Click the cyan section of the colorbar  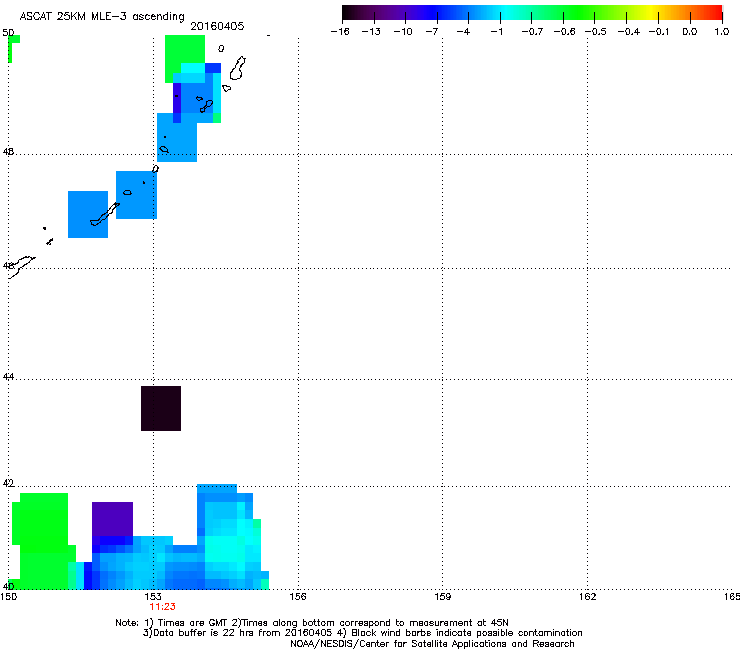(507, 12)
